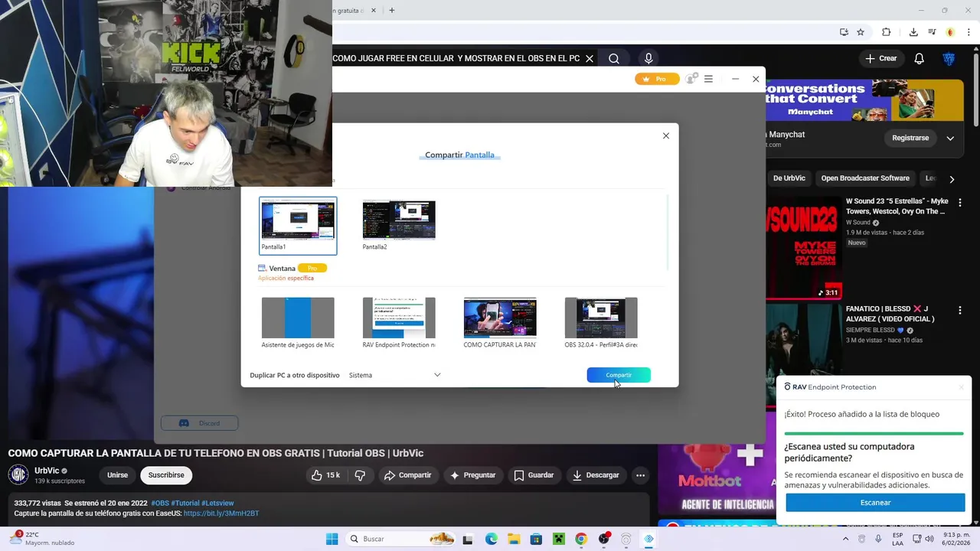This screenshot has height=551, width=980.
Task: Close the RAV Endpoint Protection notification
Action: click(x=962, y=386)
